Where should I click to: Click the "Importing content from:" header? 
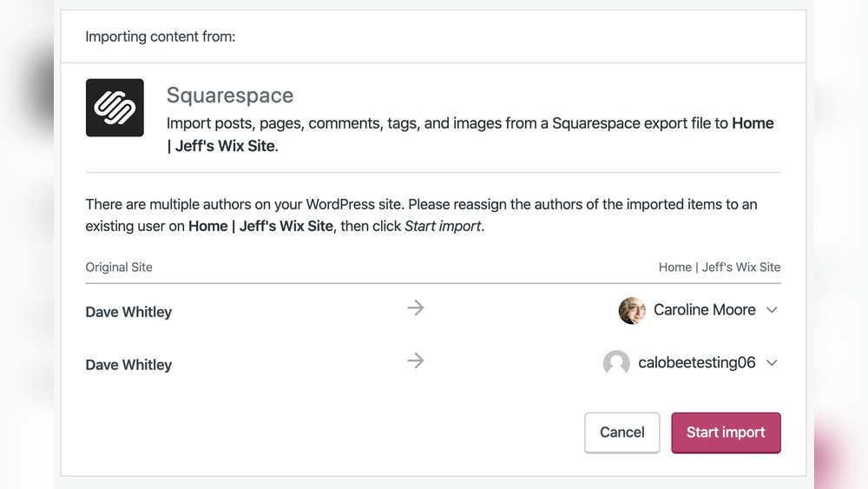coord(161,36)
